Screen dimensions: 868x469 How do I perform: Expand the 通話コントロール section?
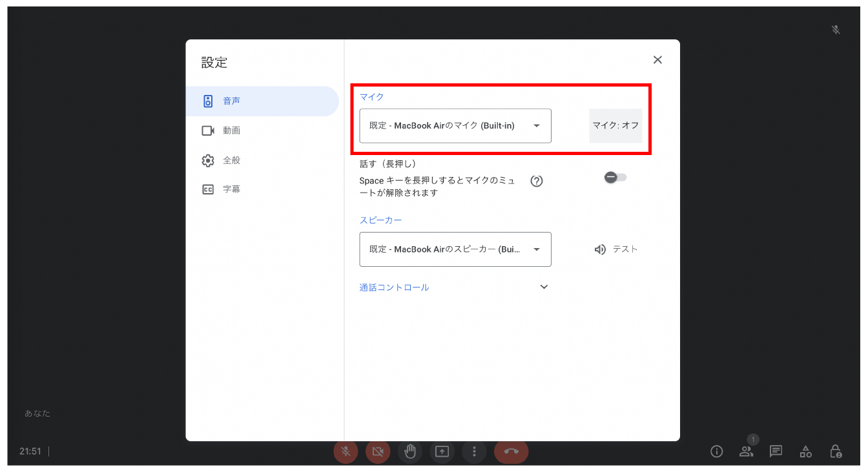[x=544, y=287]
